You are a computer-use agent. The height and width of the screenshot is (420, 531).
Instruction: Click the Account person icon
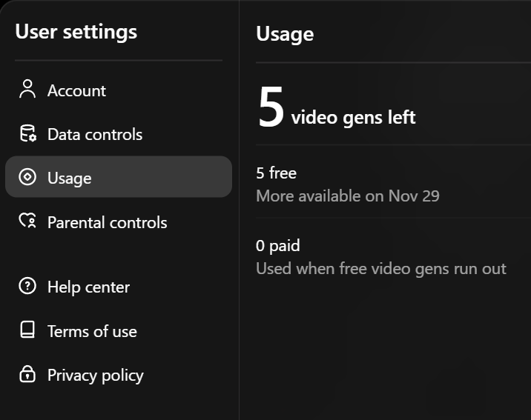(27, 90)
